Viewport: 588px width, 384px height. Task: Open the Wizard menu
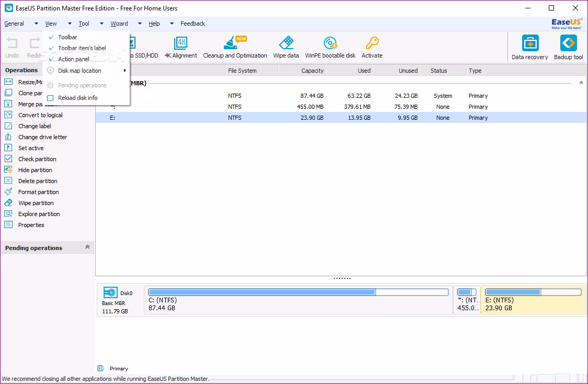(119, 24)
